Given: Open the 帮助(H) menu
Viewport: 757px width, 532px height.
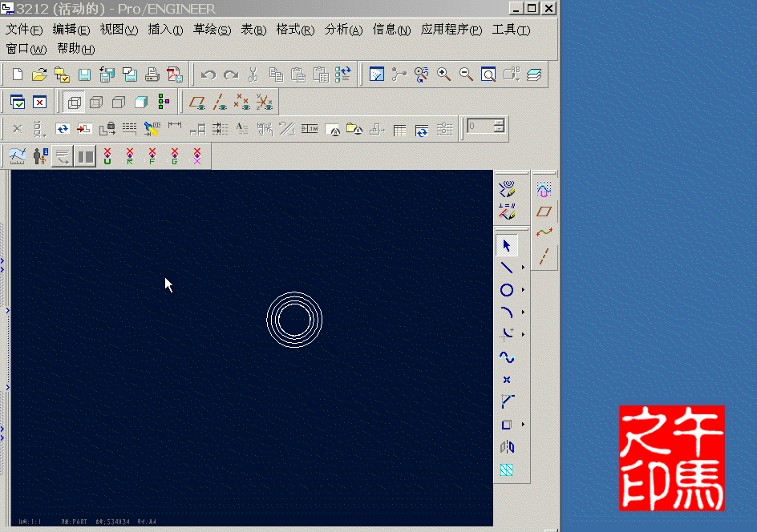Looking at the screenshot, I should point(76,49).
